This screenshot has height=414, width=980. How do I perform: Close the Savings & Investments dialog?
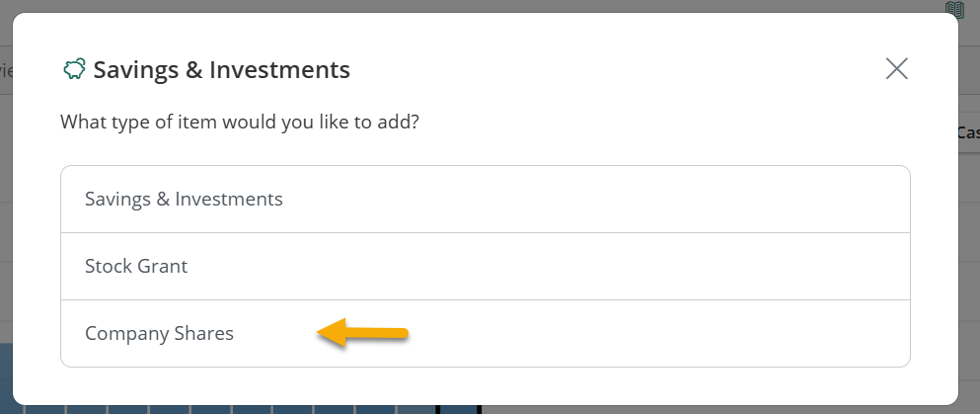896,69
